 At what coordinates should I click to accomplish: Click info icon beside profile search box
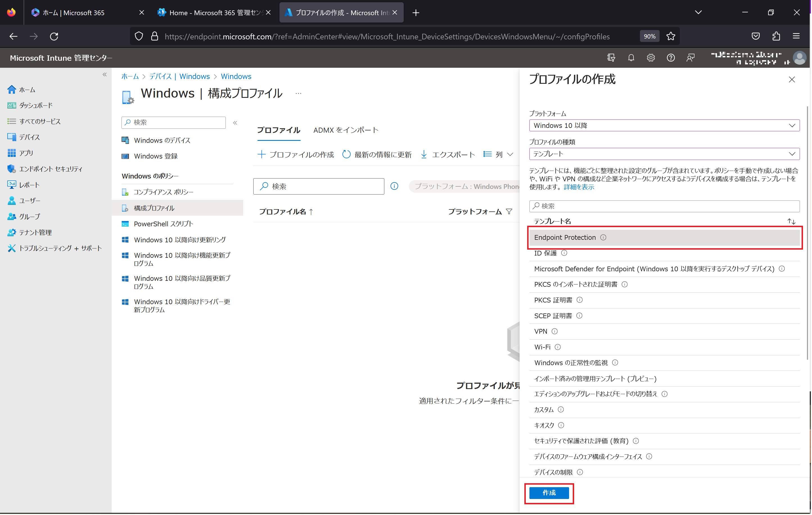pyautogui.click(x=394, y=186)
